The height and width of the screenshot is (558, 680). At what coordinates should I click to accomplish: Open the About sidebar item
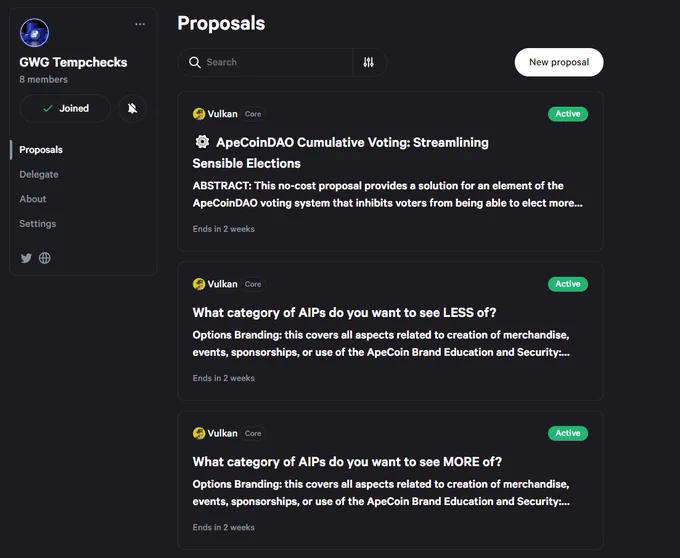pyautogui.click(x=33, y=199)
